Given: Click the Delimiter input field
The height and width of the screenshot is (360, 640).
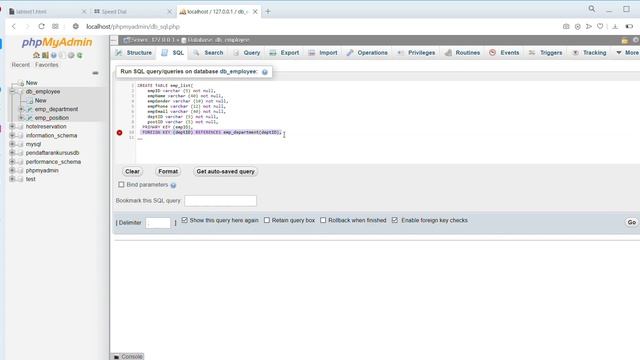Looking at the screenshot, I should (x=158, y=223).
